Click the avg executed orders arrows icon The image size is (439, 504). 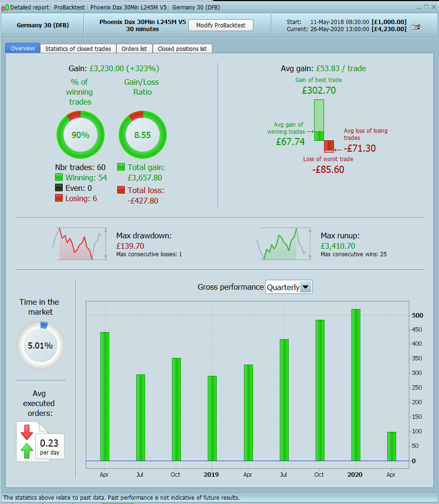coord(27,441)
